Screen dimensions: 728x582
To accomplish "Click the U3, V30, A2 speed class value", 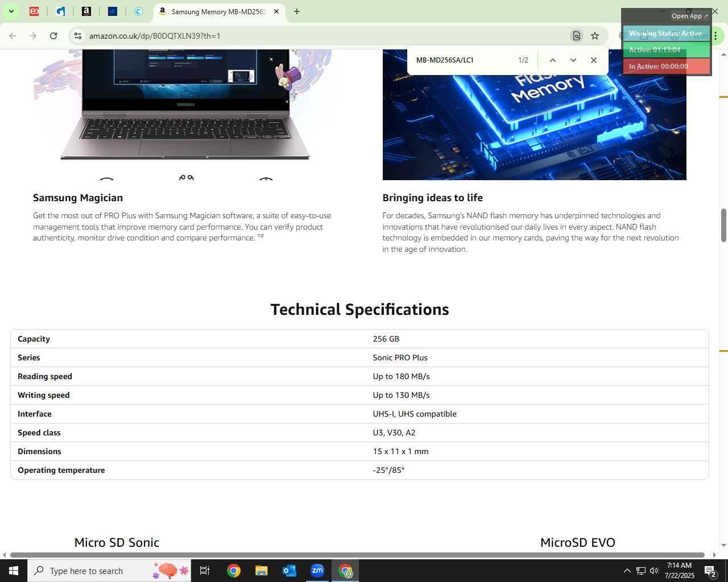I will tap(394, 433).
